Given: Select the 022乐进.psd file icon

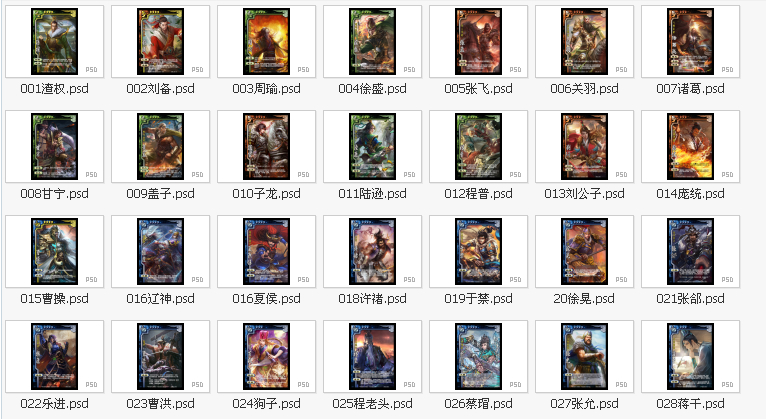Looking at the screenshot, I should click(54, 356).
